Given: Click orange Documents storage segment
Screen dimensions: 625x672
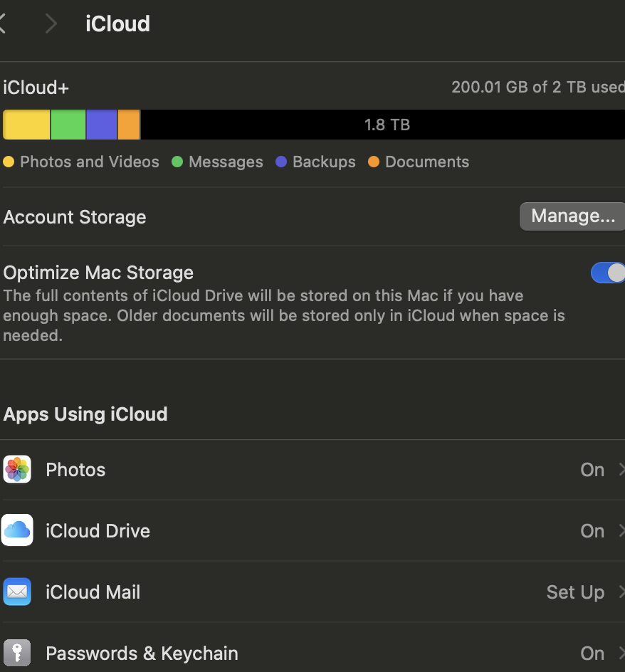Looking at the screenshot, I should (129, 125).
